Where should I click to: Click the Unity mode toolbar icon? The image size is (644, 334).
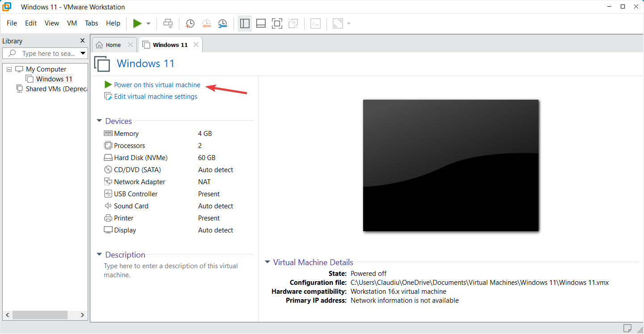[293, 23]
